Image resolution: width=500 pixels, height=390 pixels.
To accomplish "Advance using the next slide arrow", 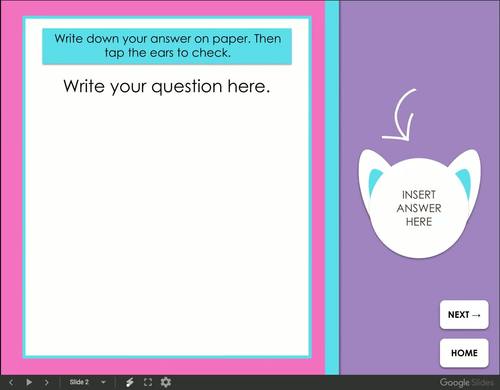I will click(46, 382).
